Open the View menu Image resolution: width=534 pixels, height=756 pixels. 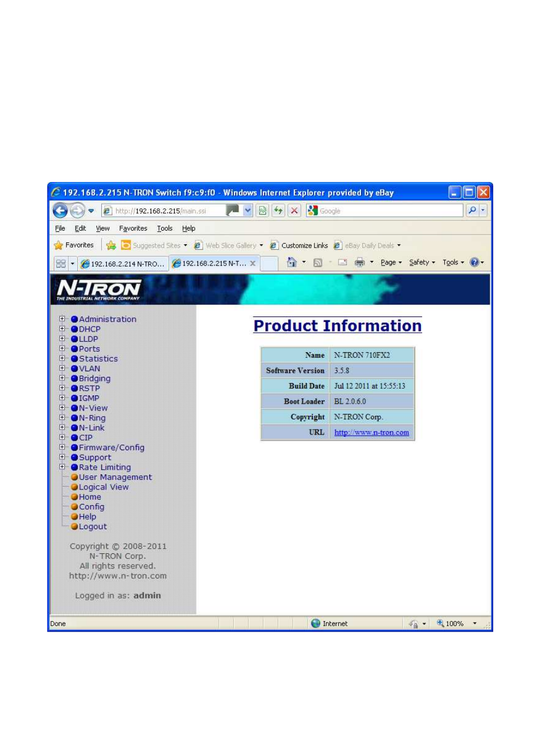pos(102,228)
